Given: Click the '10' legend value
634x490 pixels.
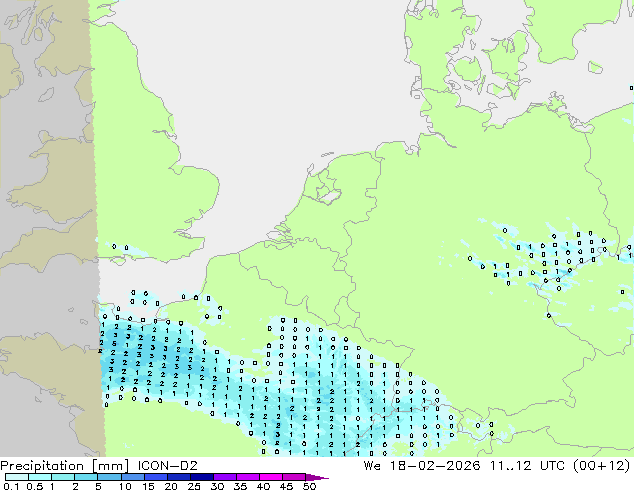Looking at the screenshot, I should (125, 486).
